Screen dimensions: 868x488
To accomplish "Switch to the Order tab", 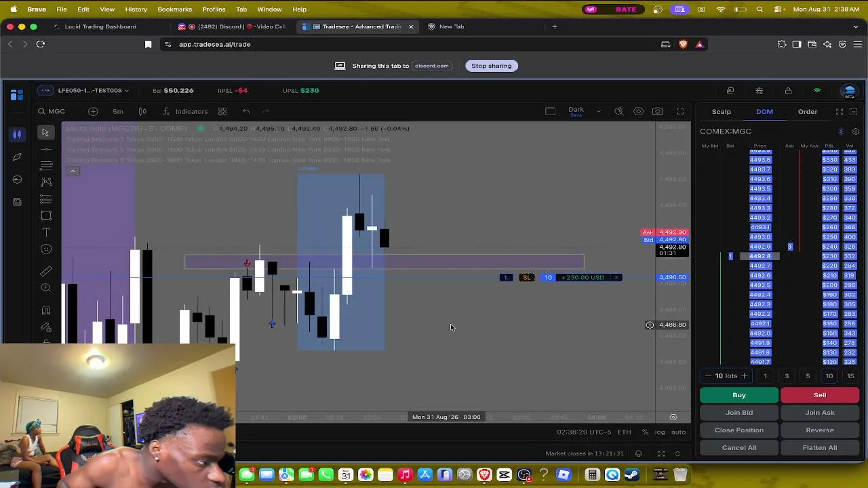I will 808,111.
